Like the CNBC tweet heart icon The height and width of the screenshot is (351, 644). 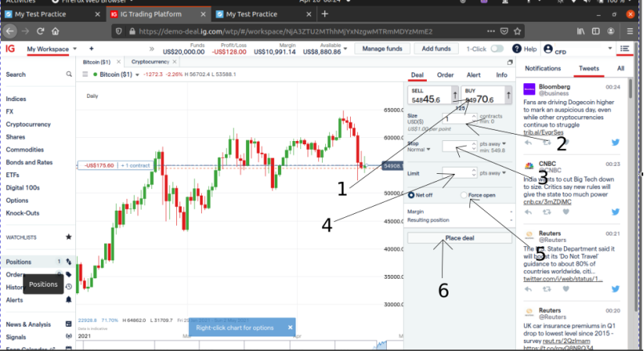click(566, 212)
